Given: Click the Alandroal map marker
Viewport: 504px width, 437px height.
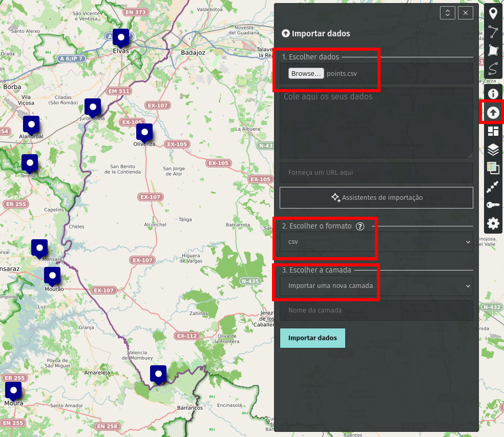Looking at the screenshot, I should click(x=31, y=125).
